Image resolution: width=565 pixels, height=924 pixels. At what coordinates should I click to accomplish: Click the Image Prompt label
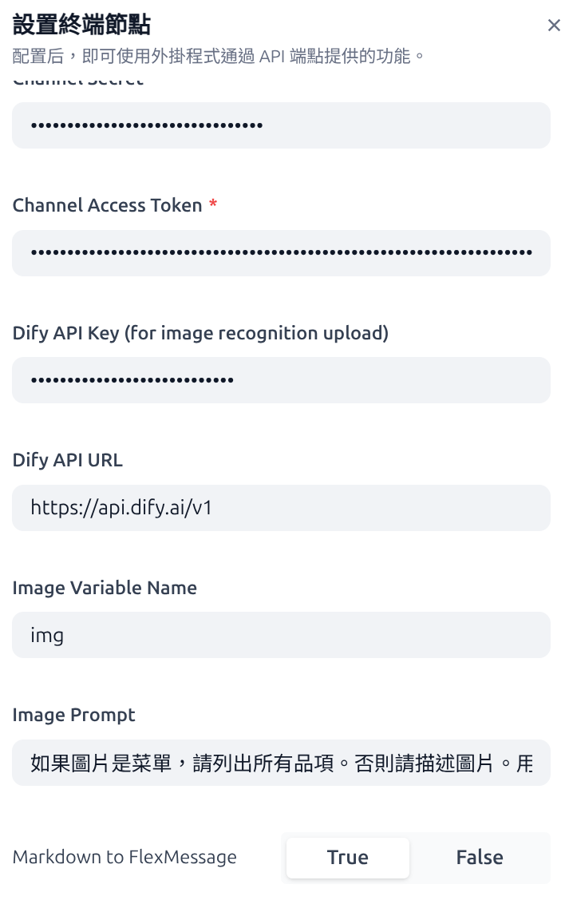click(74, 715)
